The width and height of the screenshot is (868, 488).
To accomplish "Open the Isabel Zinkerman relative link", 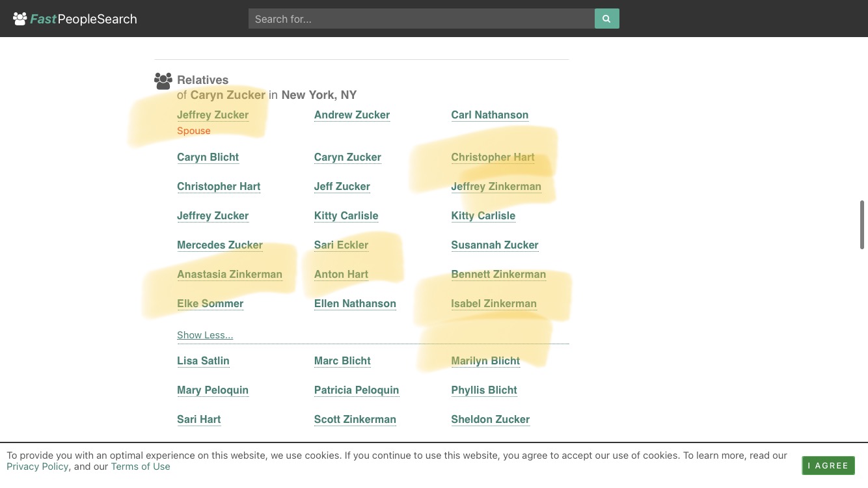I will click(x=494, y=304).
